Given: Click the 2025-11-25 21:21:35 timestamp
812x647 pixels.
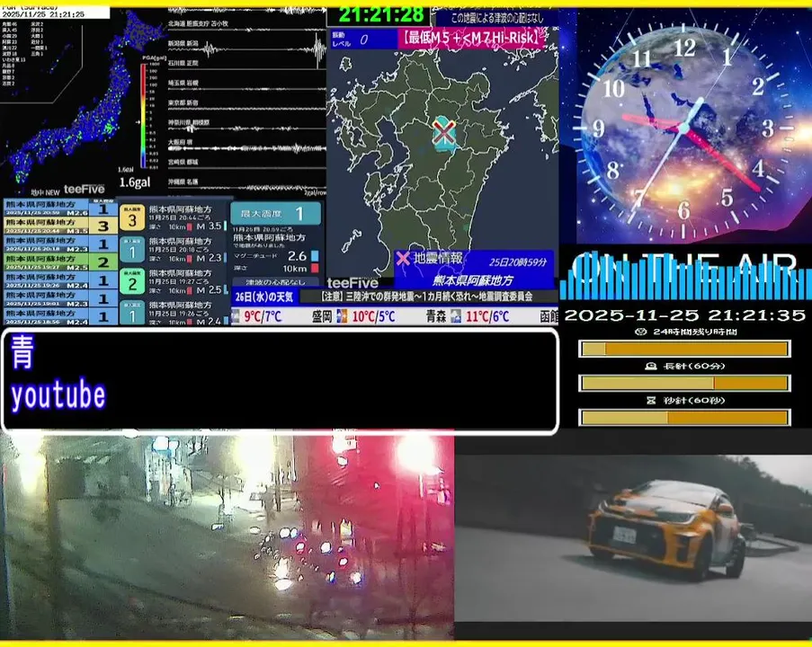Looking at the screenshot, I should (684, 315).
